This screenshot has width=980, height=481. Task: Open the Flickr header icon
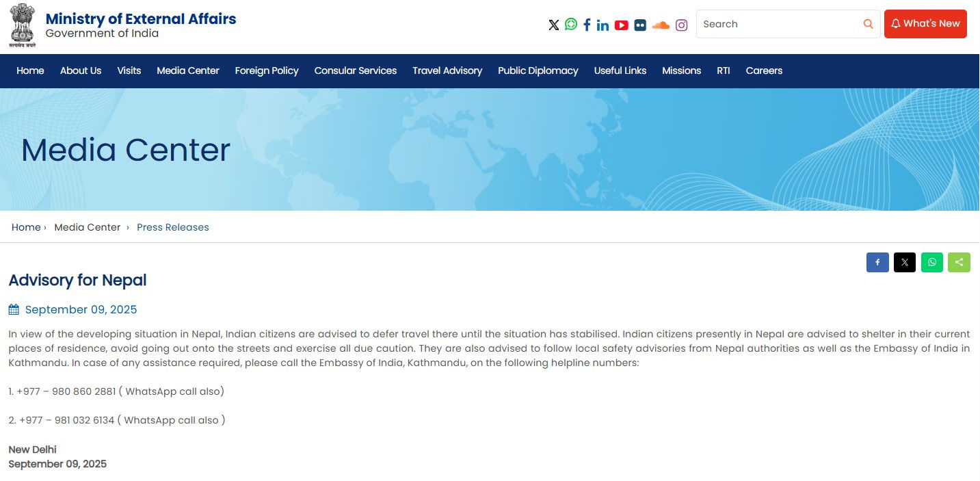(640, 25)
